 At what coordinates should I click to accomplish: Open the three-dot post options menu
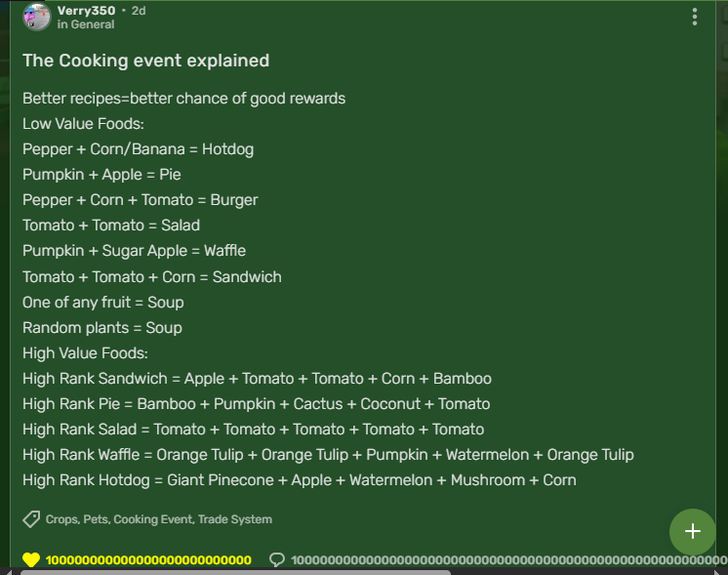pyautogui.click(x=695, y=17)
